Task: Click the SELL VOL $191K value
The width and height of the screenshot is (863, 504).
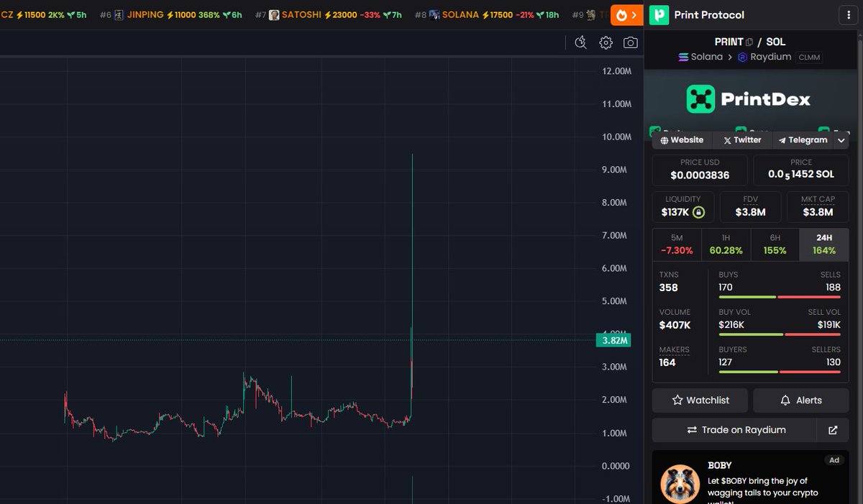Action: tap(829, 325)
